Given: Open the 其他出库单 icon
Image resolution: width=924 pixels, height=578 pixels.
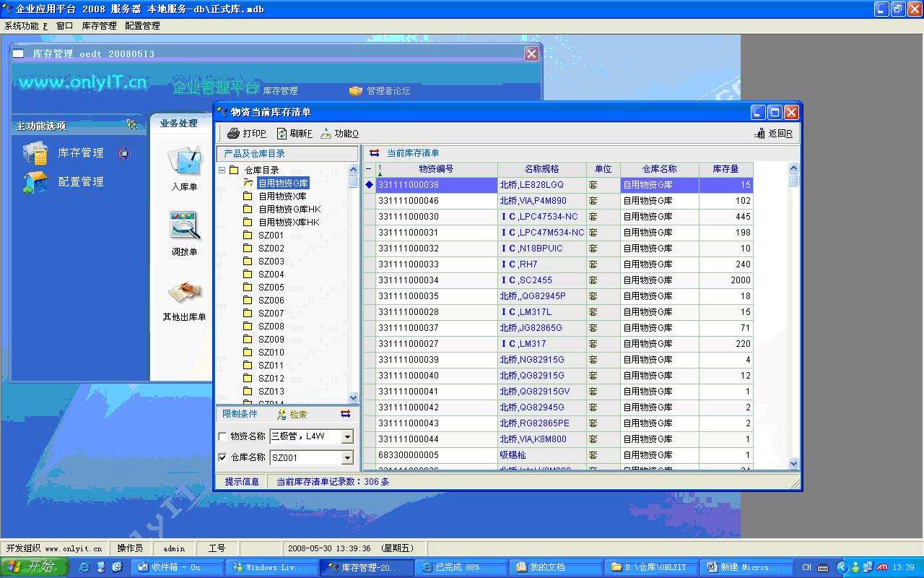Looking at the screenshot, I should tap(184, 292).
